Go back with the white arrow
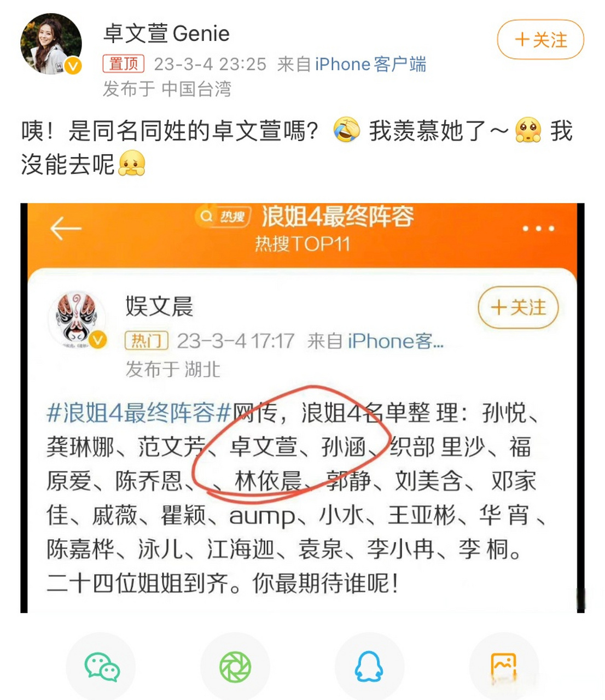Viewport: 605px width, 700px height. click(x=66, y=229)
